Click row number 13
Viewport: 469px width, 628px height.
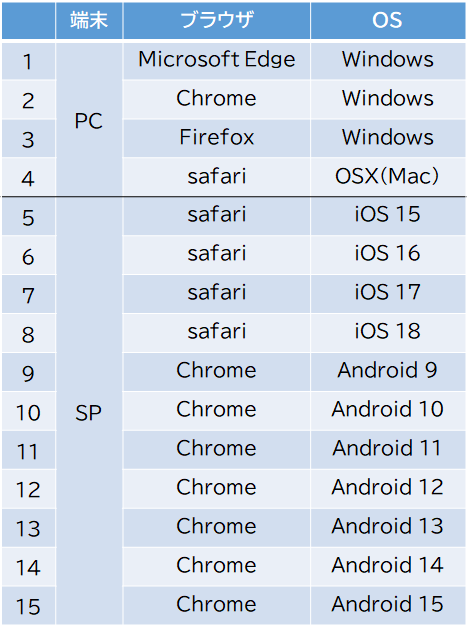(x=28, y=528)
